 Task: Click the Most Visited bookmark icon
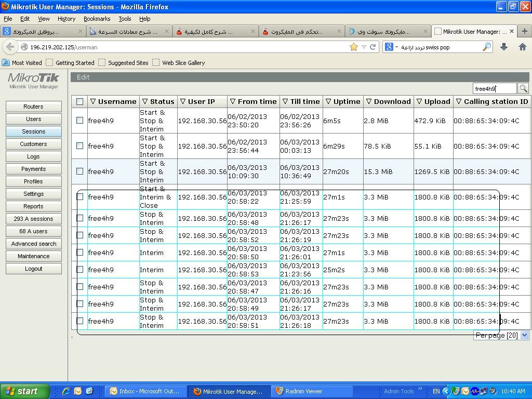pyautogui.click(x=5, y=62)
